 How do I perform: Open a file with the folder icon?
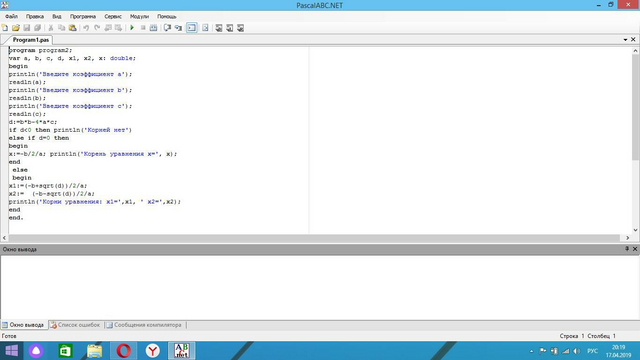[16, 28]
